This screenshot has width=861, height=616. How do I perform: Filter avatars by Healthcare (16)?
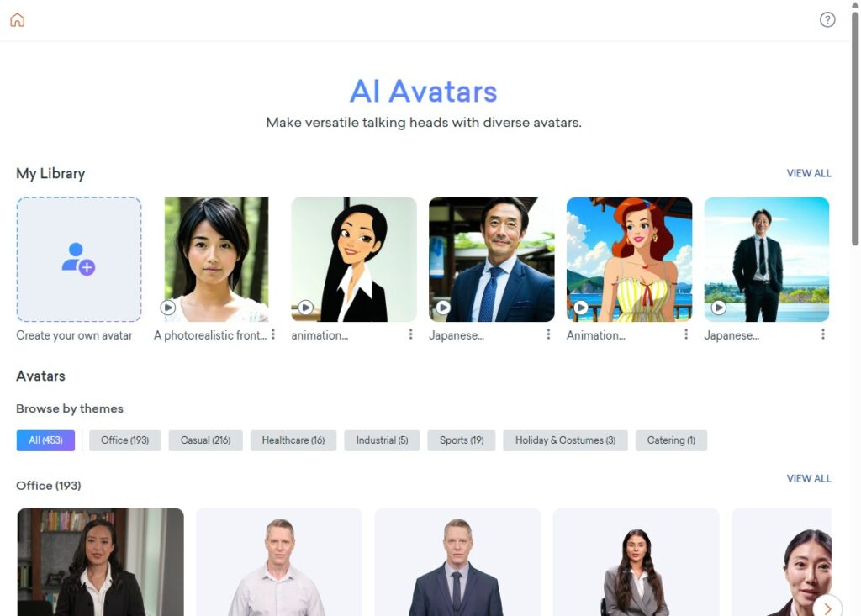[x=293, y=440]
